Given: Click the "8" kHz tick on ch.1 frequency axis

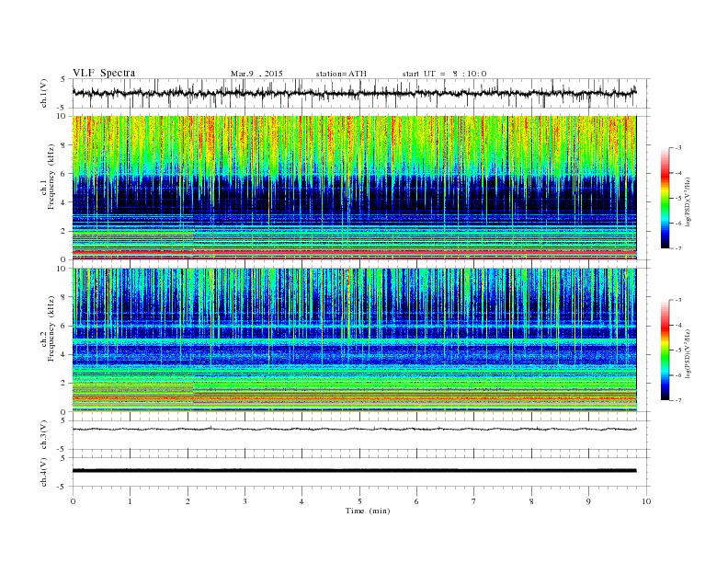Looking at the screenshot, I should coord(64,145).
